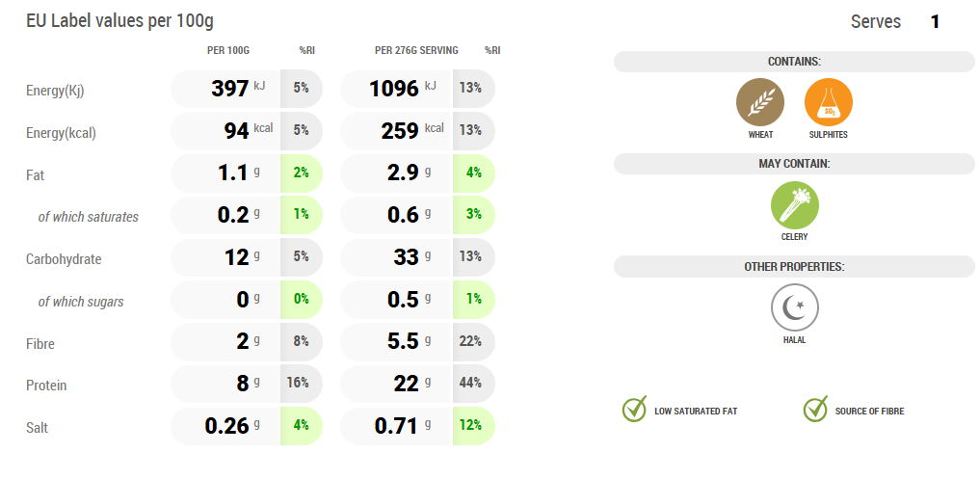Viewport: 980px width, 479px height.
Task: Click the Per 100g column header
Action: (228, 50)
